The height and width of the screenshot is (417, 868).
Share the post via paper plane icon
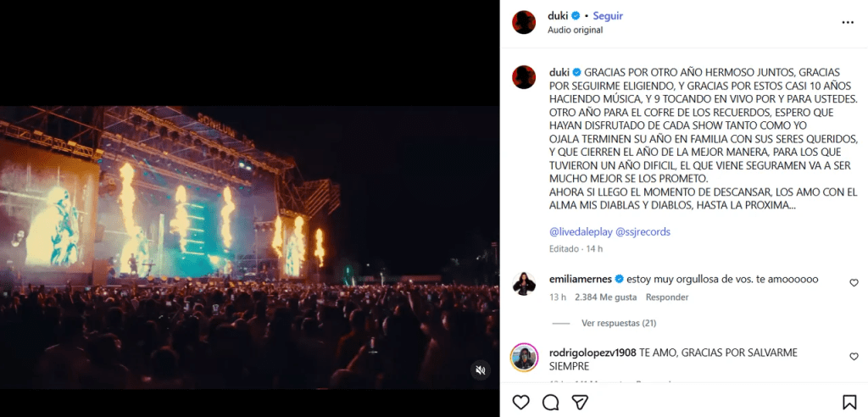click(x=581, y=402)
